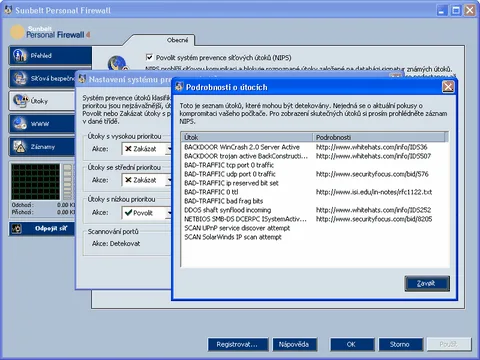This screenshot has width=480, height=360.
Task: Click the Podrobnosti o útocích dialog title icon
Action: 179,87
